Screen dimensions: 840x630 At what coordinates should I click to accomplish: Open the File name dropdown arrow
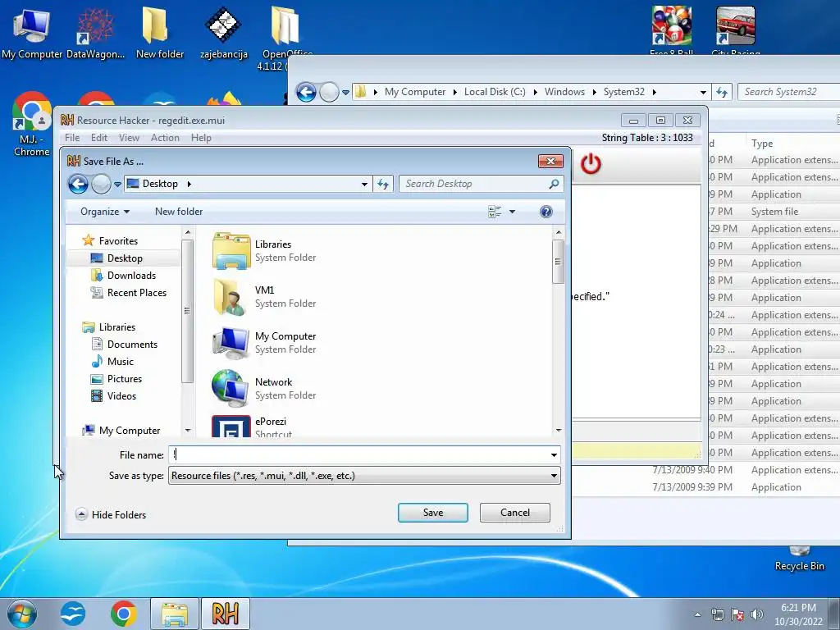point(554,455)
